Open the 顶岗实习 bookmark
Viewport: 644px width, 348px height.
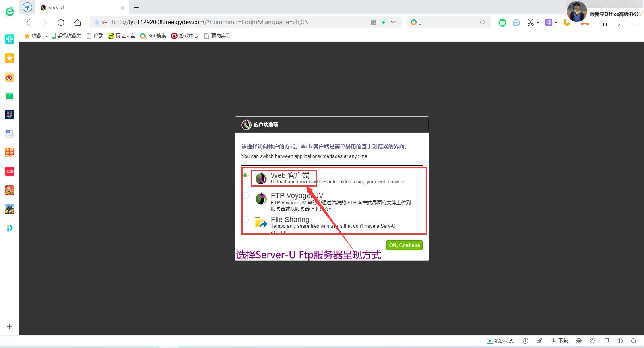point(217,36)
